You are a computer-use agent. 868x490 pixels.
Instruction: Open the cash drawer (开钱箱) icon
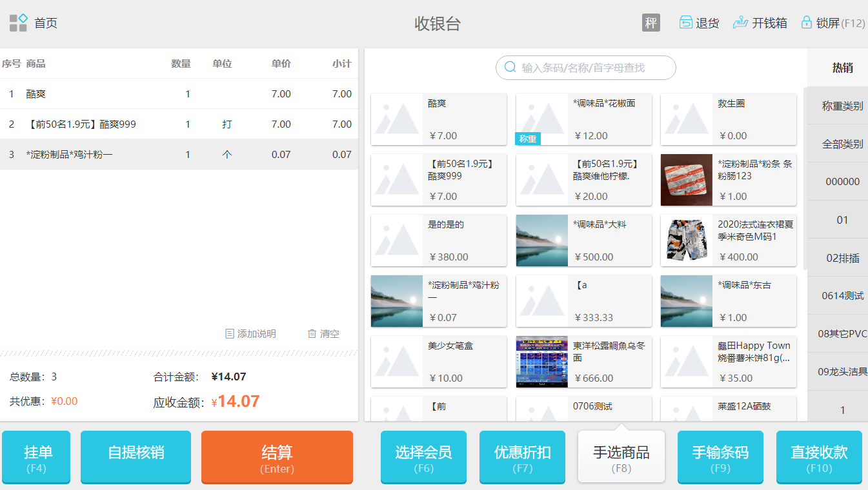tap(740, 23)
